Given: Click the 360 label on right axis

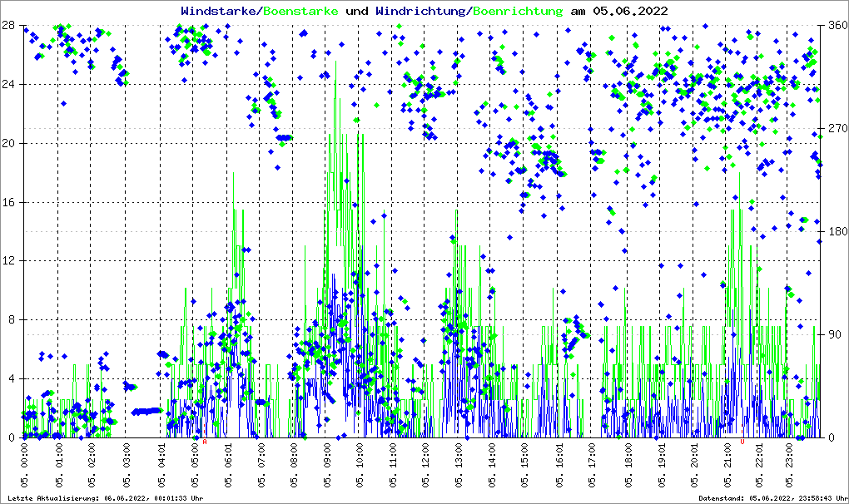Looking at the screenshot, I should click(837, 26).
